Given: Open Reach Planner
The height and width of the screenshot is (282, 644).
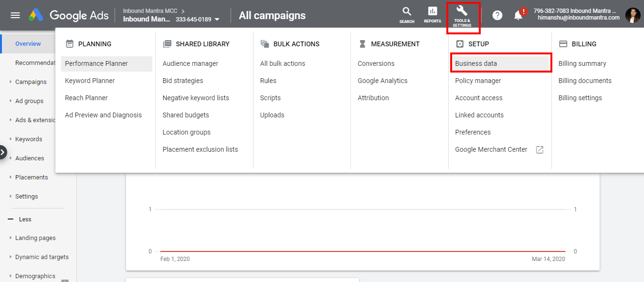Looking at the screenshot, I should point(86,98).
